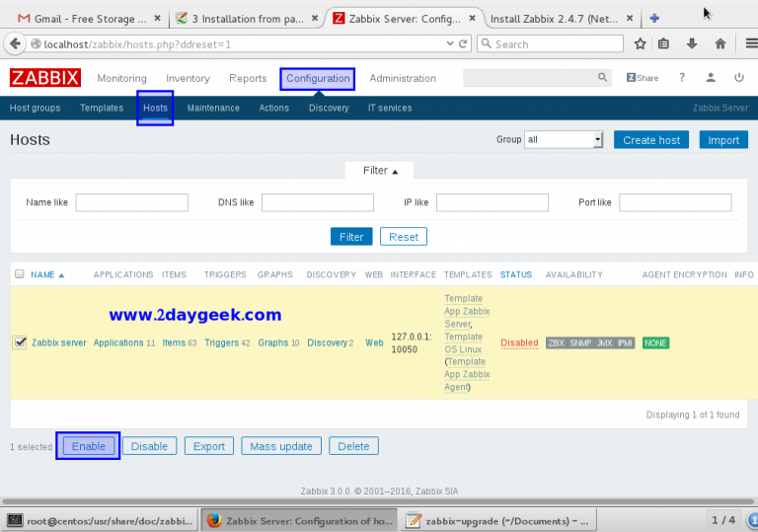Click the sign out power icon
Image resolution: width=758 pixels, height=532 pixels.
738,78
